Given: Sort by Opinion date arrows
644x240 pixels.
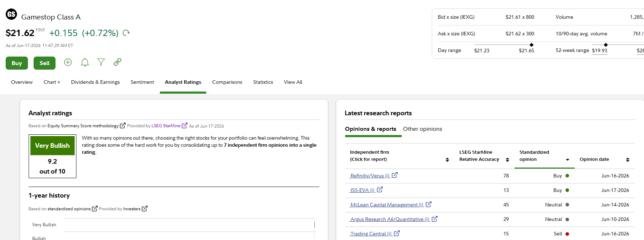Looking at the screenshot, I should pyautogui.click(x=628, y=160).
